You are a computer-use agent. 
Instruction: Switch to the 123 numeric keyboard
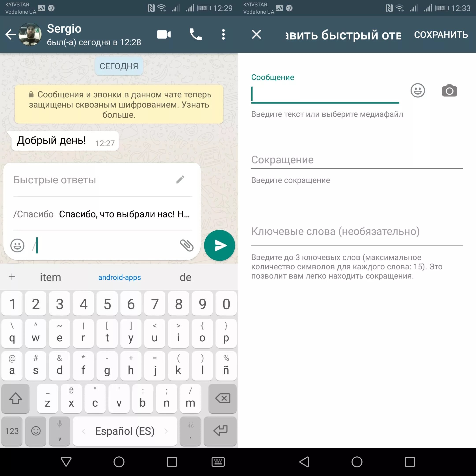tap(12, 431)
